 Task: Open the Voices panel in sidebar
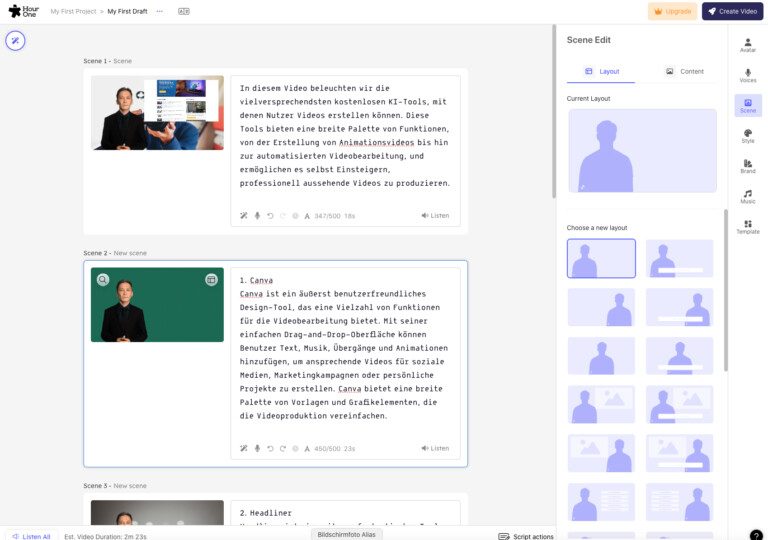click(x=747, y=75)
